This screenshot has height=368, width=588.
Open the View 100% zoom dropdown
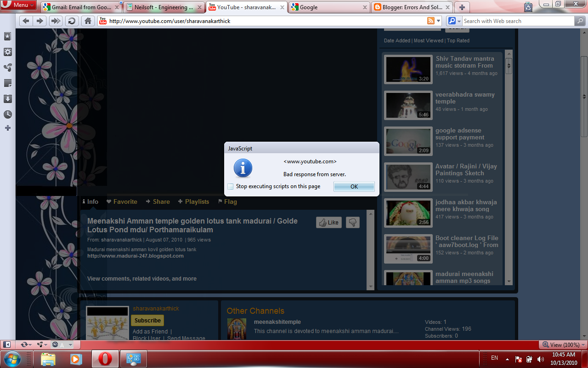coord(564,345)
